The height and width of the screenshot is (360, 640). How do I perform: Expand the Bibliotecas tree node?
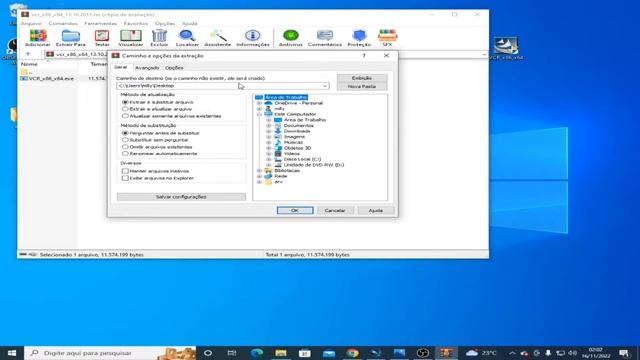[x=259, y=171]
